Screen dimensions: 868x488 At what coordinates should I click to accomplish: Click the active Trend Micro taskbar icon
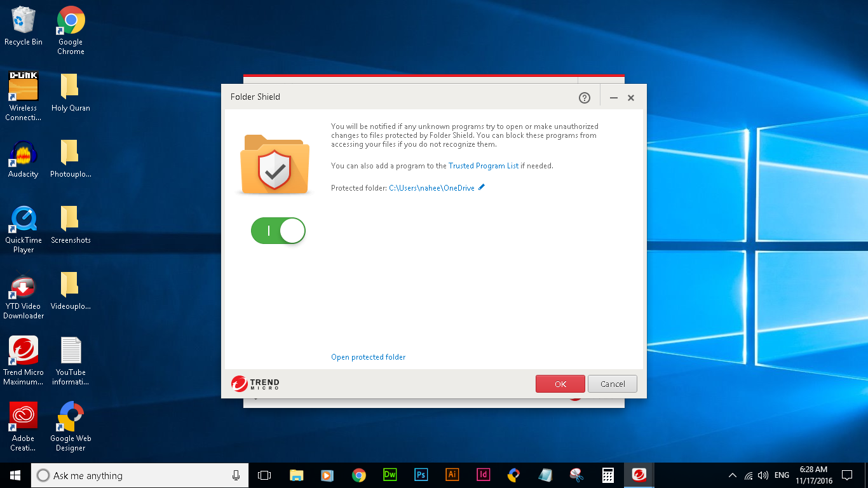639,475
